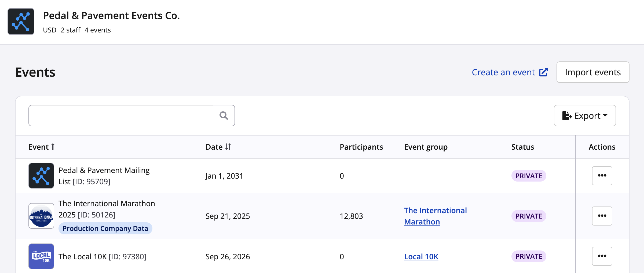Image resolution: width=644 pixels, height=273 pixels.
Task: Click PRIVATE status badge for Mailing List
Action: (529, 176)
